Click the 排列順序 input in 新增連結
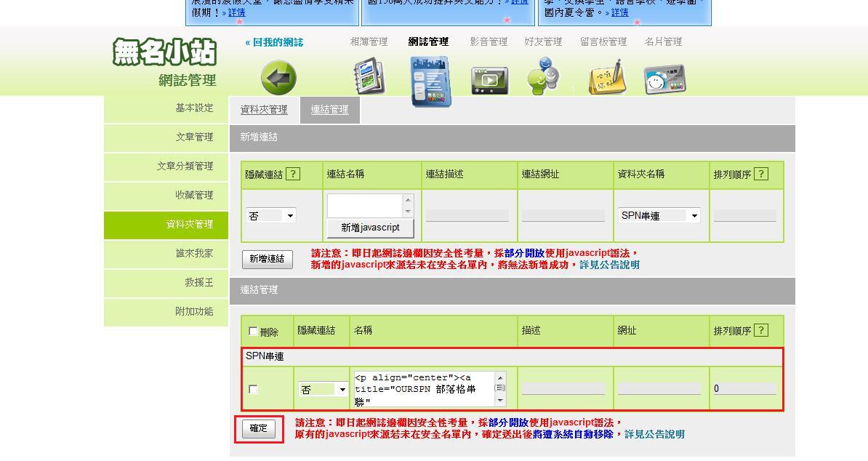Image resolution: width=868 pixels, height=461 pixels. click(x=745, y=216)
